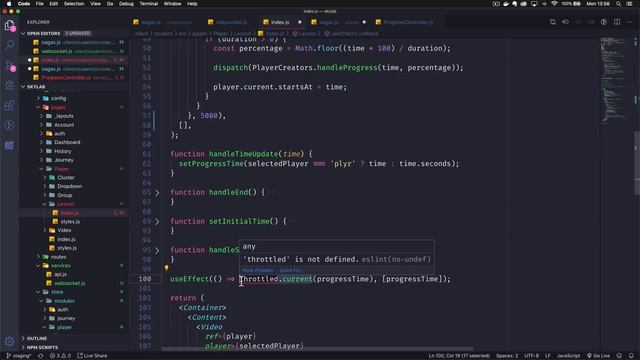Open the Manage gear in activity bar

[9, 341]
